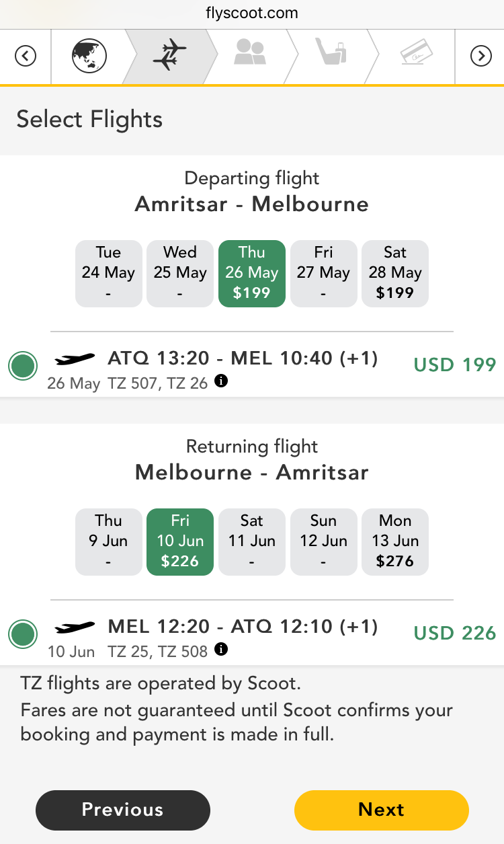Choose Mon 13 Jun return date

click(395, 541)
